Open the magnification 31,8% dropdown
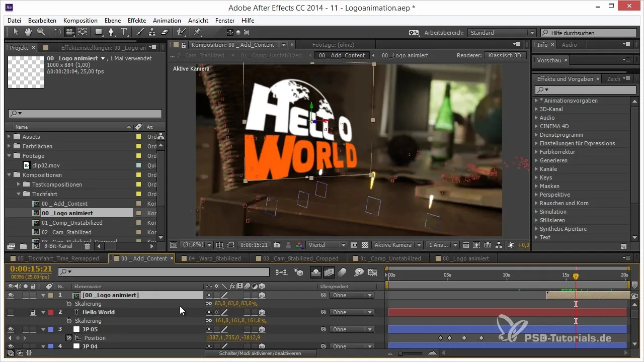This screenshot has width=644, height=362. click(197, 245)
